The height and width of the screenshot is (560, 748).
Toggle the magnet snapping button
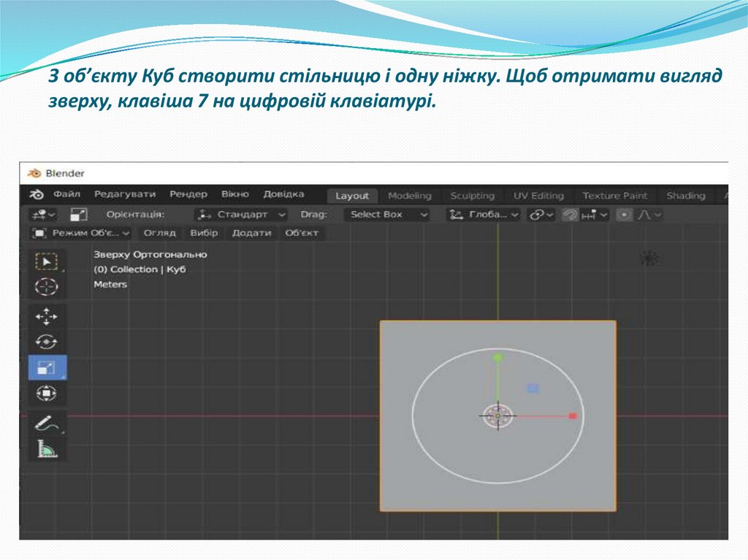click(570, 215)
